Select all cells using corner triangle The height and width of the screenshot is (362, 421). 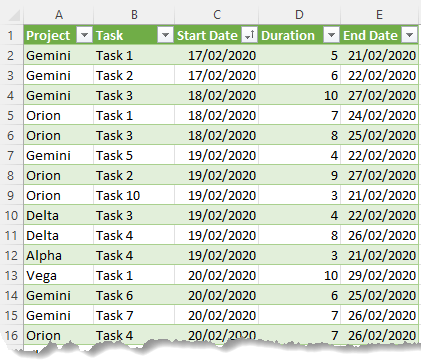[13, 15]
